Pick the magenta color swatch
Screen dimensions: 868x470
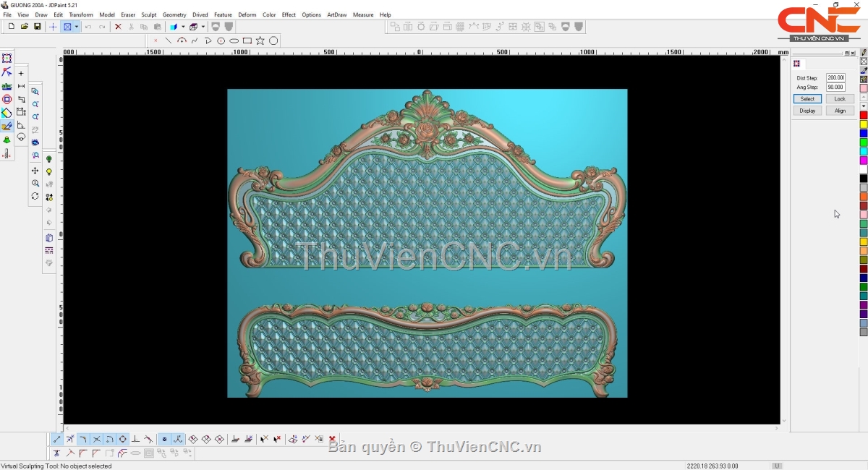tap(864, 161)
